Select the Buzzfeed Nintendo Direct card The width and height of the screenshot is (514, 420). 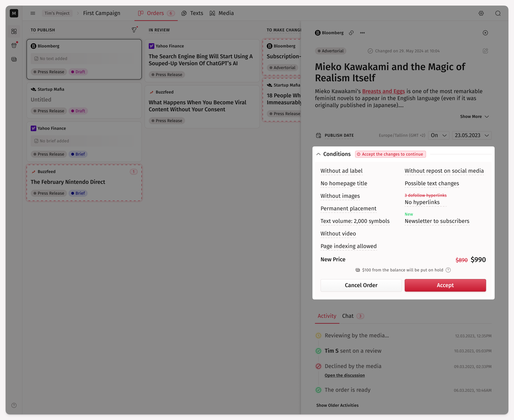point(84,183)
